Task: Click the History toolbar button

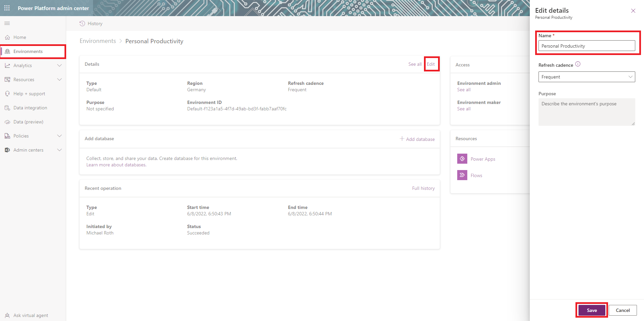Action: point(91,23)
